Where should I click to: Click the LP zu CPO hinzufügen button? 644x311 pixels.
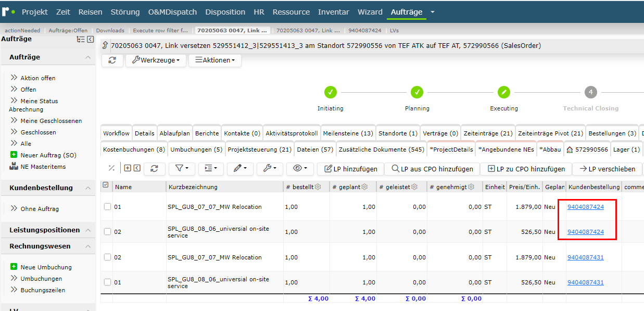point(526,169)
